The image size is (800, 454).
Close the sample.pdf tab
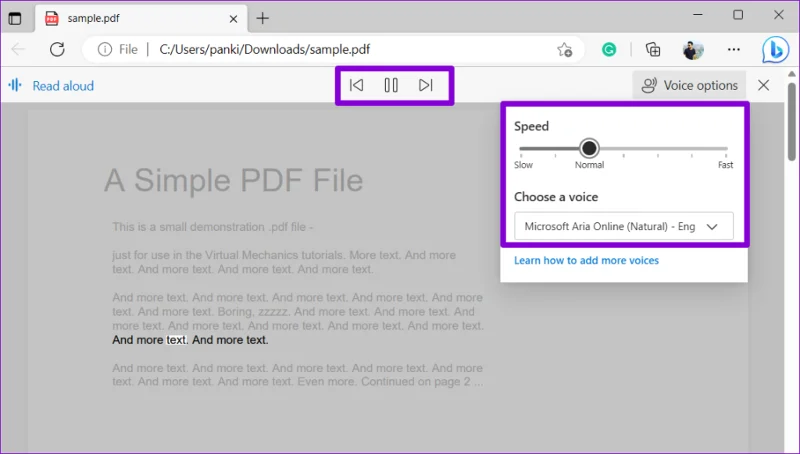click(233, 19)
